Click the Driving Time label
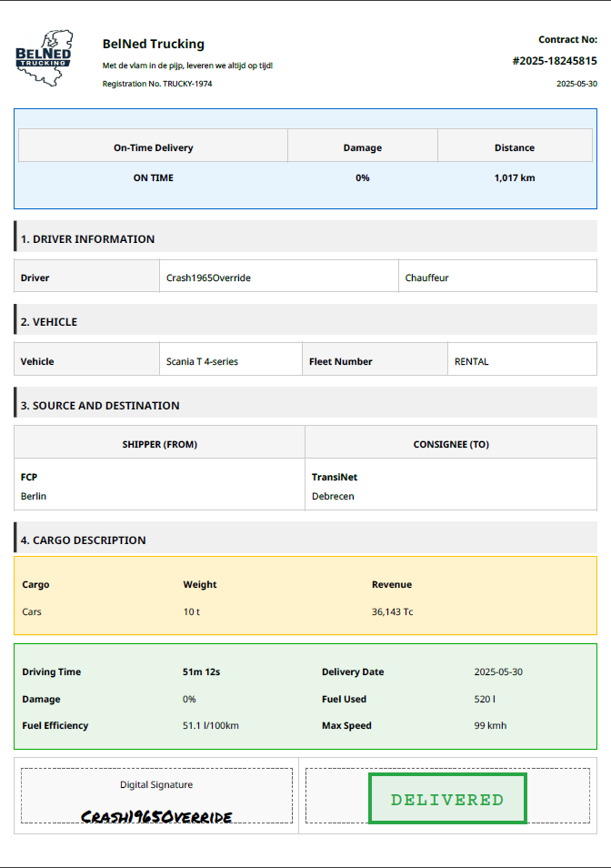611x868 pixels. pyautogui.click(x=52, y=672)
